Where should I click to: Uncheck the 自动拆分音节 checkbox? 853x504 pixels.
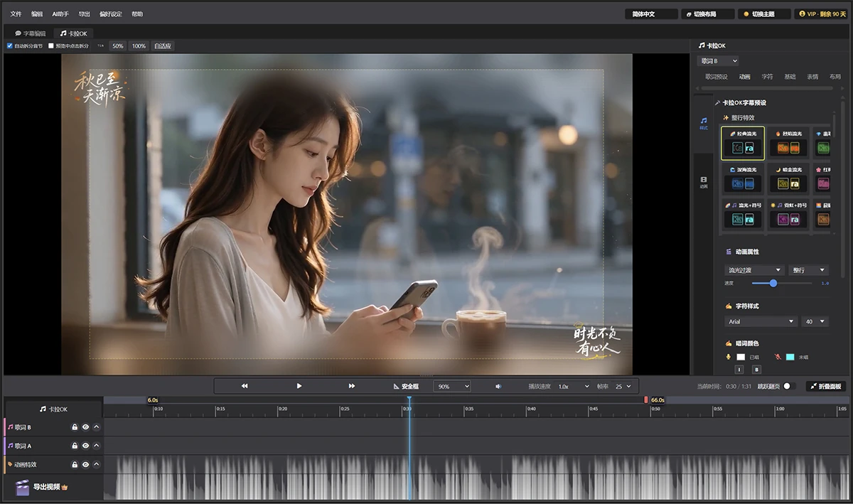10,45
